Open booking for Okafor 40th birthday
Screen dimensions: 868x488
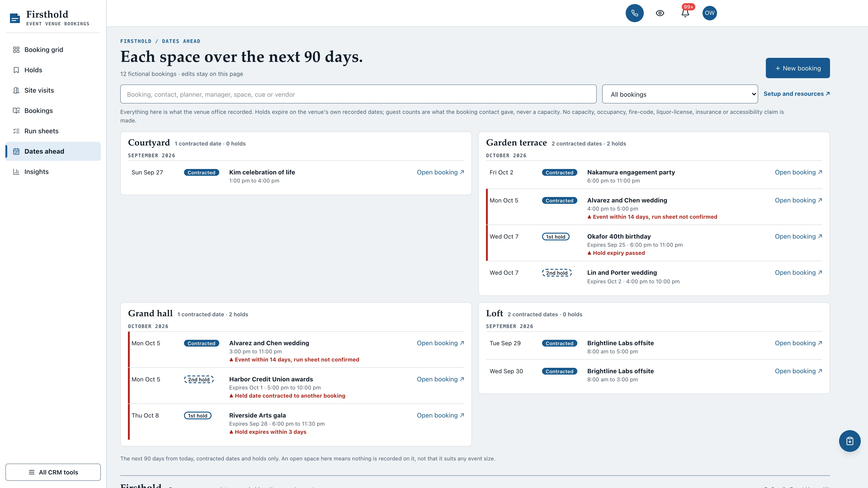click(798, 237)
